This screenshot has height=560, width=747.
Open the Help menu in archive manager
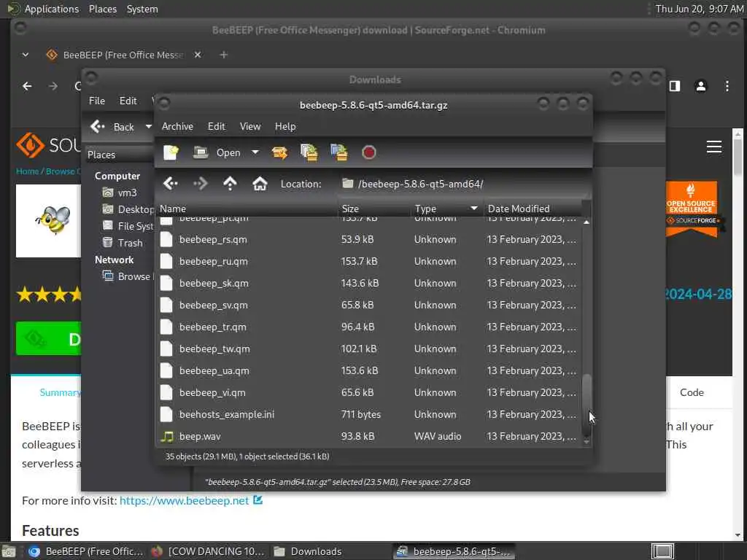[285, 126]
